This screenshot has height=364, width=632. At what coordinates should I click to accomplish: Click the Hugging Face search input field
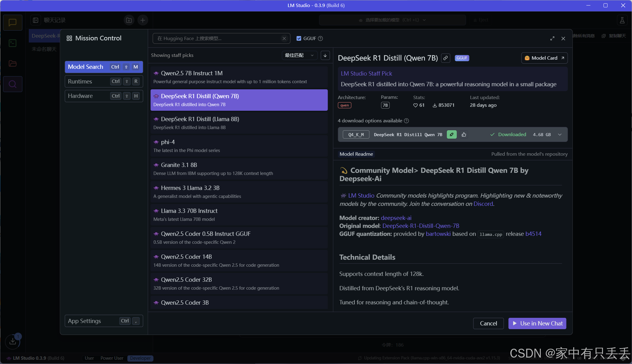pyautogui.click(x=217, y=39)
